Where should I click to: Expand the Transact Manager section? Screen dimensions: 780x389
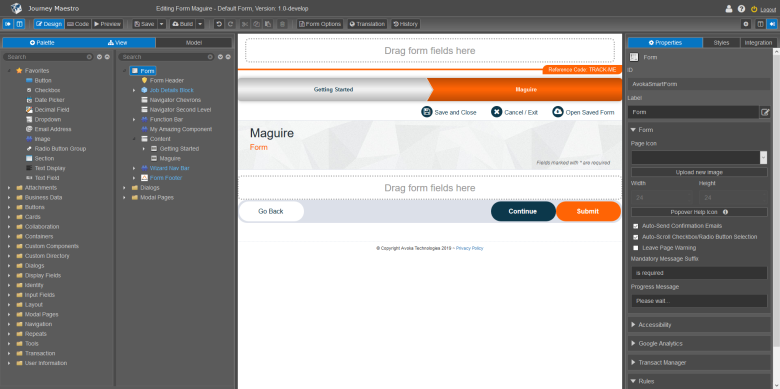pyautogui.click(x=699, y=363)
